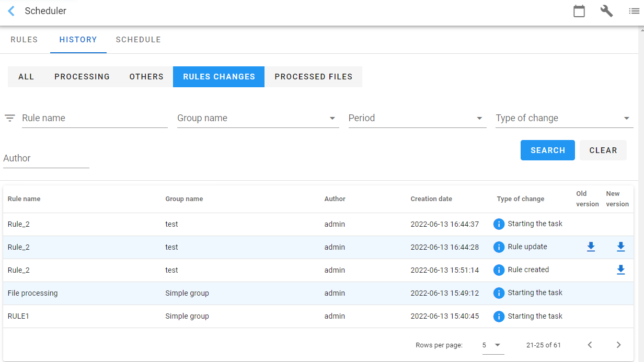The width and height of the screenshot is (644, 362).
Task: Select the RULES CHANGES filter
Action: tap(219, 77)
